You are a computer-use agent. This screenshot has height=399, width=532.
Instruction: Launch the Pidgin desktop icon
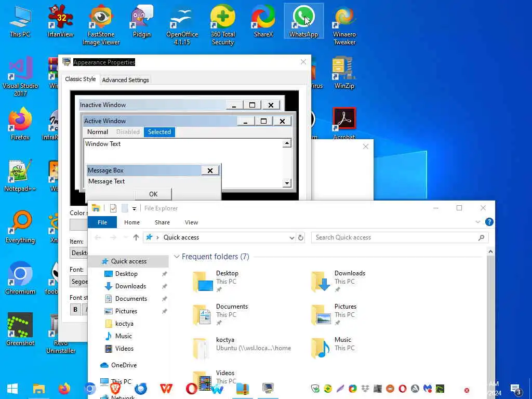pos(141,21)
